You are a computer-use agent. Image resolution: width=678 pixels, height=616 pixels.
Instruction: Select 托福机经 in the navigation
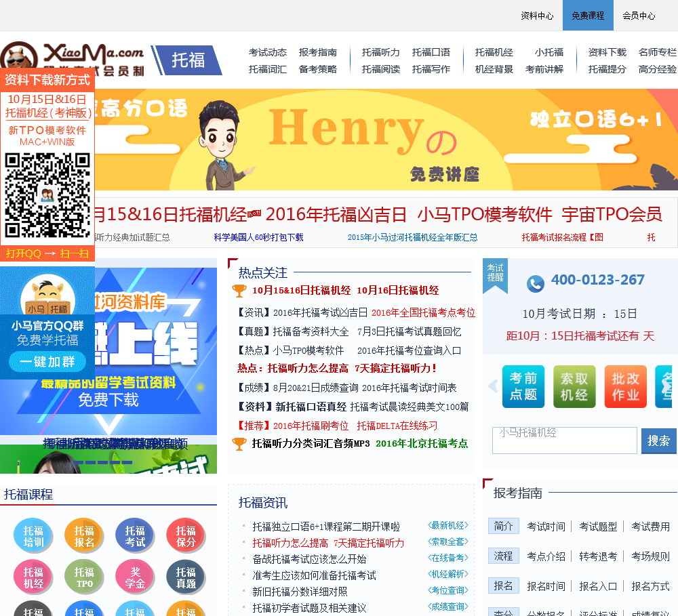point(494,52)
